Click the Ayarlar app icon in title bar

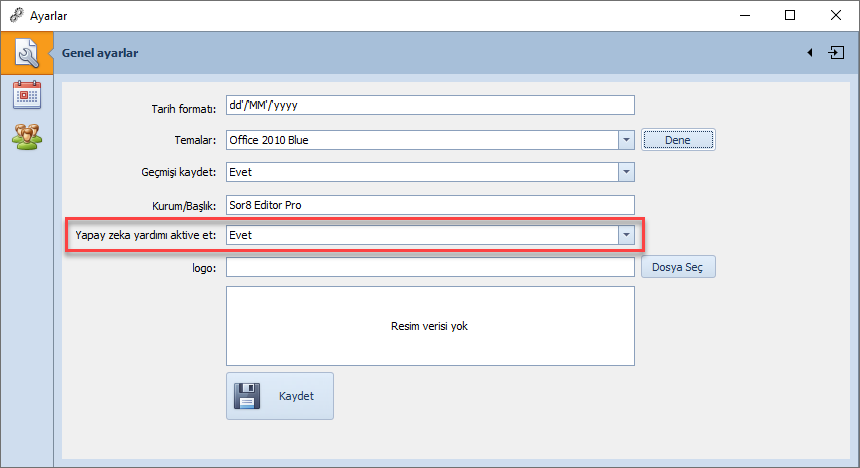15,15
